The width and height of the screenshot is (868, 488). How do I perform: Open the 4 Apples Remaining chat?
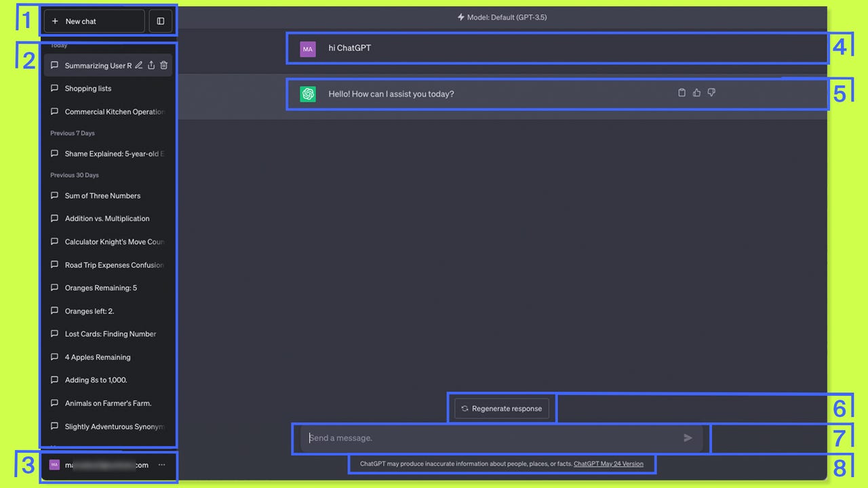pos(108,357)
